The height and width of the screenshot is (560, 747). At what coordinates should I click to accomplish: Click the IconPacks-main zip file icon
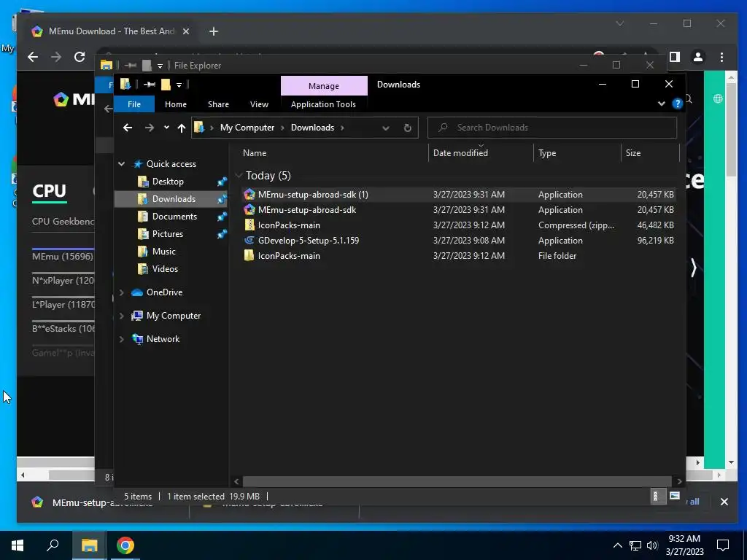(x=249, y=225)
